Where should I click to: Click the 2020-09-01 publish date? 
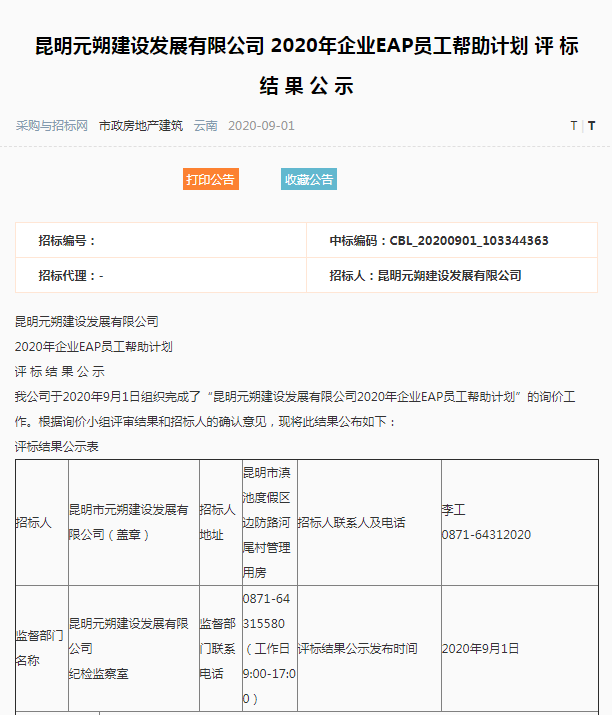pyautogui.click(x=261, y=126)
